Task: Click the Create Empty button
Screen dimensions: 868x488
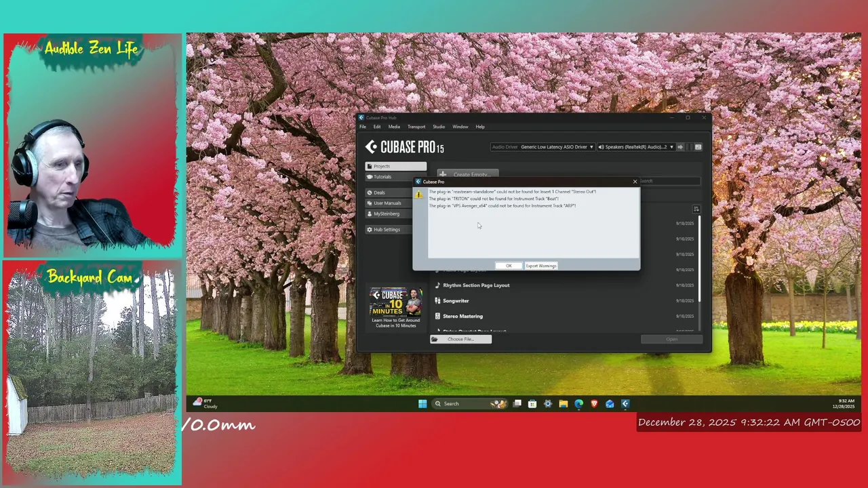Action: (x=468, y=174)
